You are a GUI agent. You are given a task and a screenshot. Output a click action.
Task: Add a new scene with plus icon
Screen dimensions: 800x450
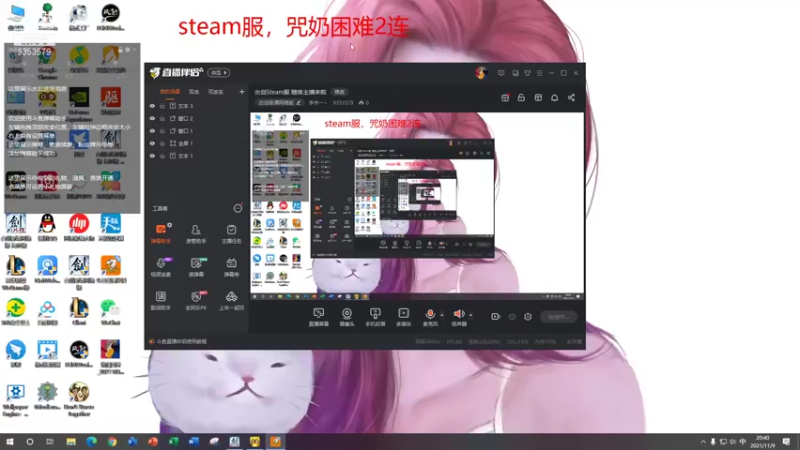click(242, 92)
